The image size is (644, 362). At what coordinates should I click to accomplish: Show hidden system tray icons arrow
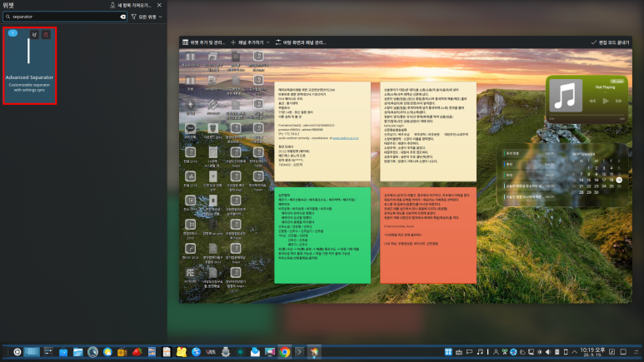(574, 352)
